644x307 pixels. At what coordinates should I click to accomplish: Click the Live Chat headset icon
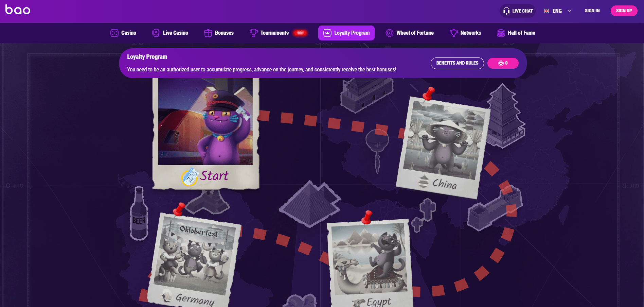[x=506, y=11]
